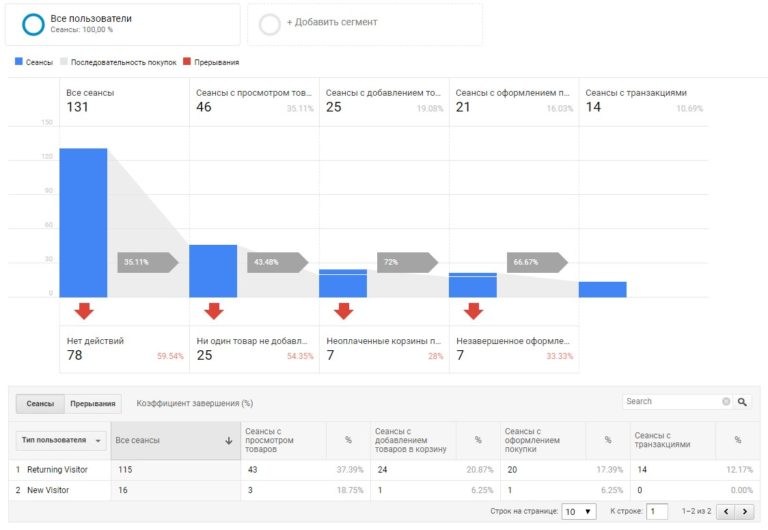Click the red drop-off arrow above 'Нет действий'
The height and width of the screenshot is (530, 768).
pyautogui.click(x=84, y=311)
